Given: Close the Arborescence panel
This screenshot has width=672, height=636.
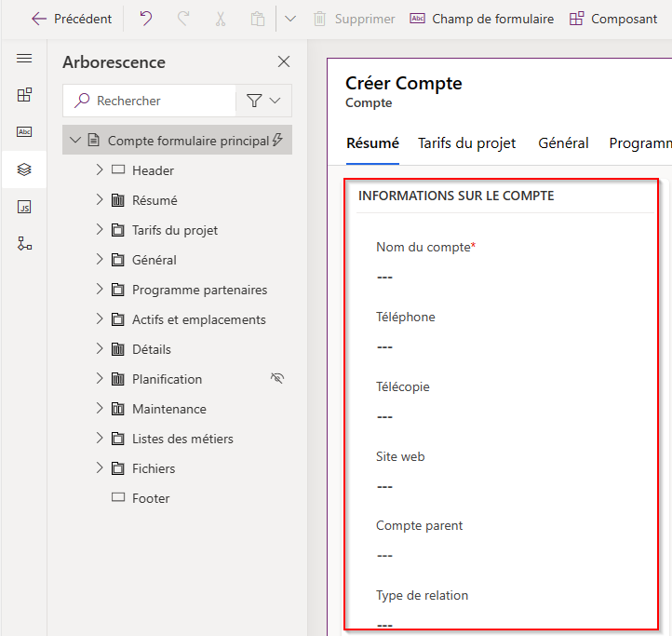Looking at the screenshot, I should click(x=284, y=61).
